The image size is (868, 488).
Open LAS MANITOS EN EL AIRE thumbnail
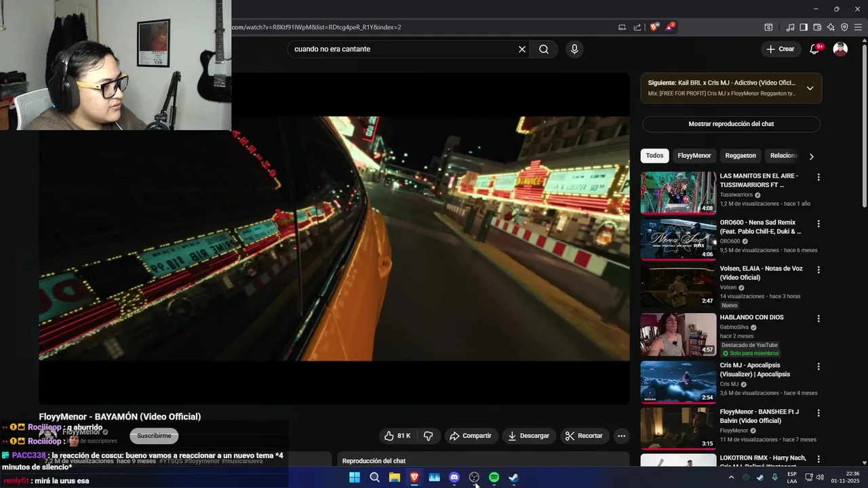[678, 192]
